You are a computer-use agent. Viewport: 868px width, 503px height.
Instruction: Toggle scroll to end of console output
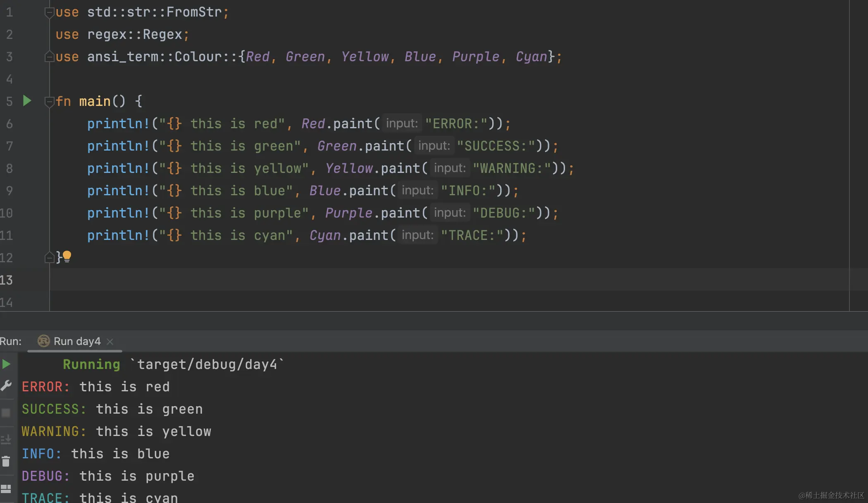click(6, 439)
